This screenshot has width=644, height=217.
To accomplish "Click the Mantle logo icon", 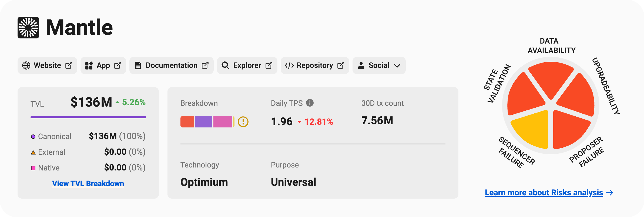I will (x=28, y=28).
